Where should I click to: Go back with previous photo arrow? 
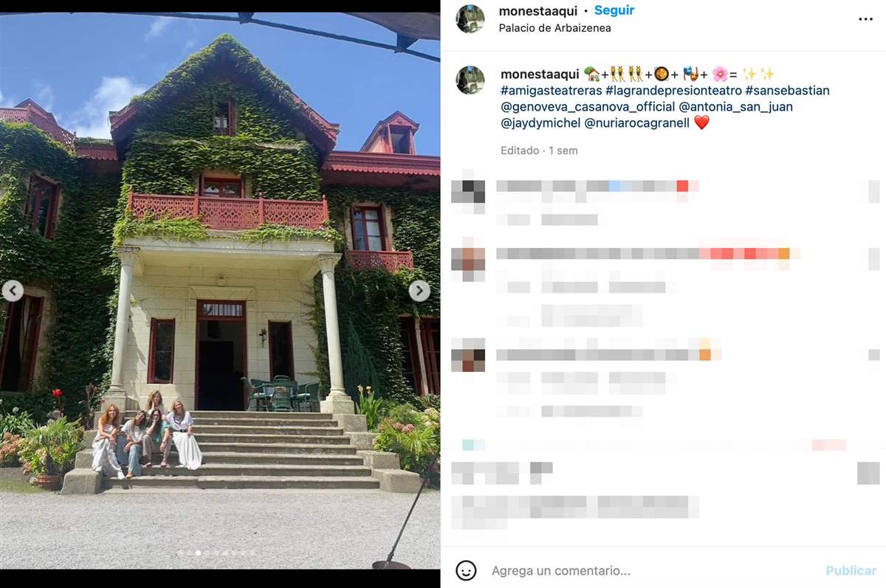[x=13, y=291]
